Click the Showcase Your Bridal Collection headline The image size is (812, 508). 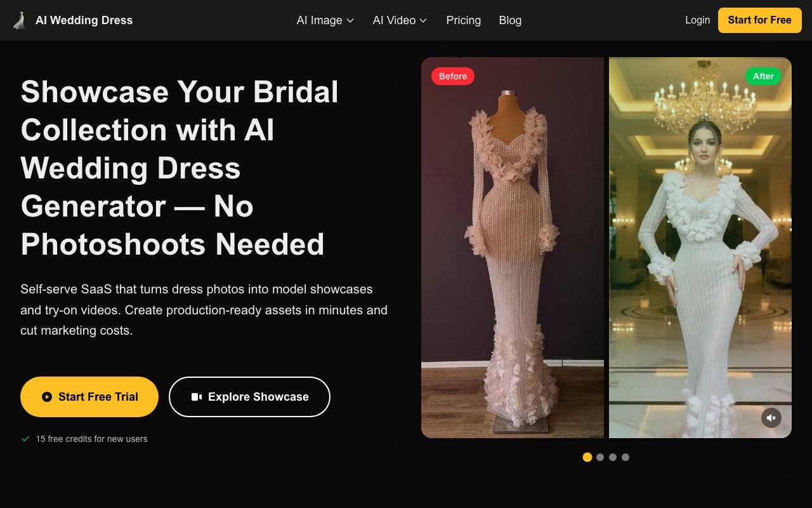pos(180,168)
